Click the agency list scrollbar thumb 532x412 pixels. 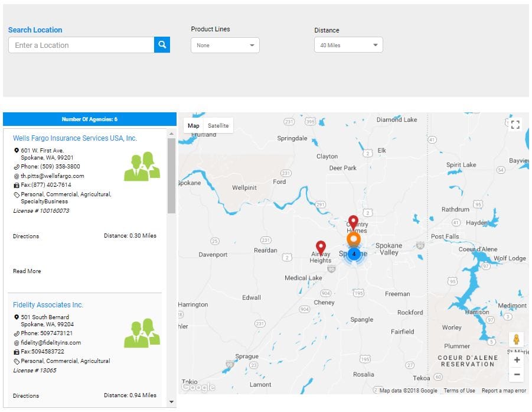(171, 176)
